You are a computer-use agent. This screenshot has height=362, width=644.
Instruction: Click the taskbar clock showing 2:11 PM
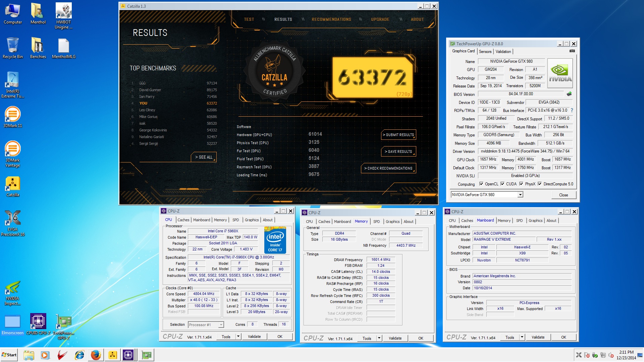626,355
